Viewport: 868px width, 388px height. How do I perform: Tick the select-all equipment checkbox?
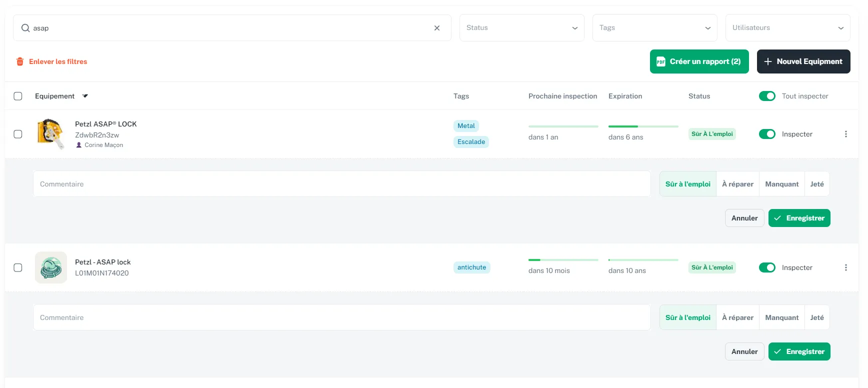coord(18,96)
